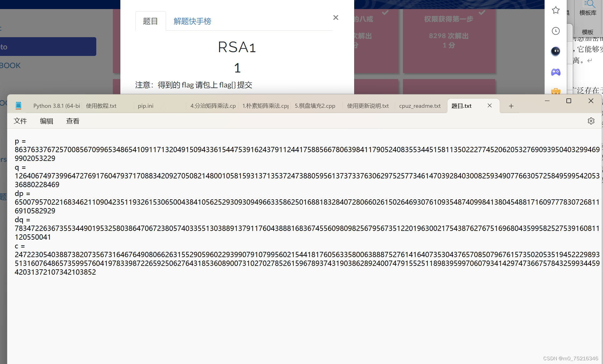603x364 pixels.
Task: Switch to the 使用教程.txt tab
Action: point(101,106)
